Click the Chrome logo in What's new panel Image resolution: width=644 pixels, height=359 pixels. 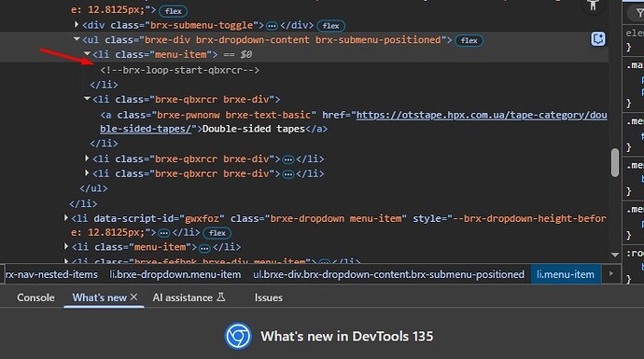point(238,336)
